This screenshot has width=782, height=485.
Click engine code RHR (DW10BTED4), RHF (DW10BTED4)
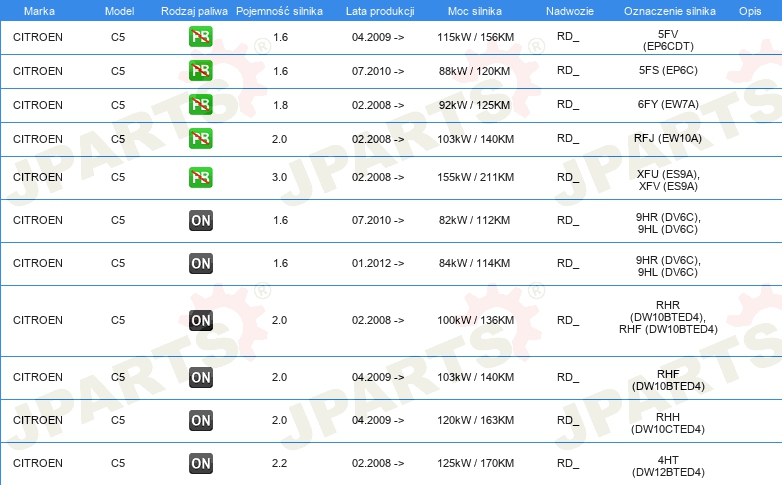[x=668, y=317]
